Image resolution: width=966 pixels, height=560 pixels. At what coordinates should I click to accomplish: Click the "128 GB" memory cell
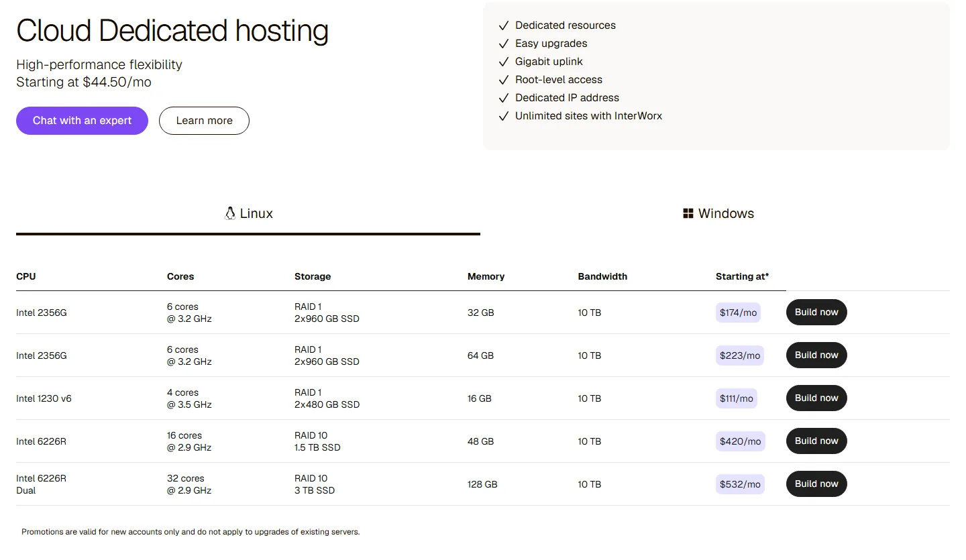point(482,484)
